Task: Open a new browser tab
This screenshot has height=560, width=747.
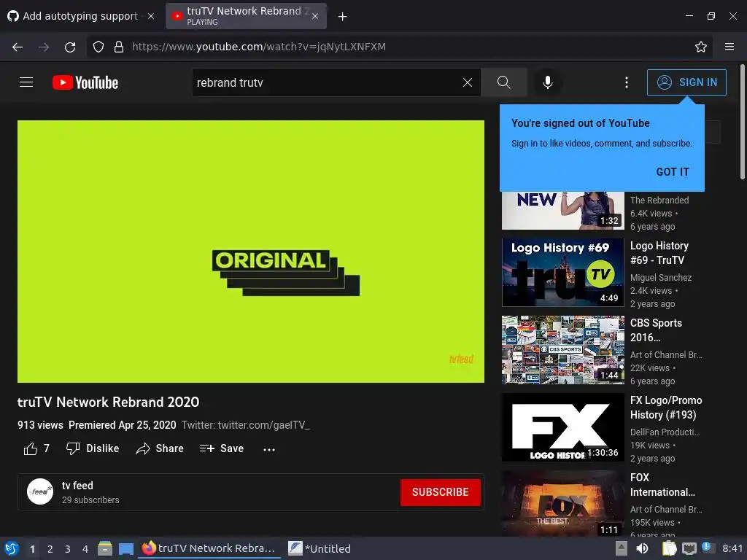Action: tap(343, 17)
